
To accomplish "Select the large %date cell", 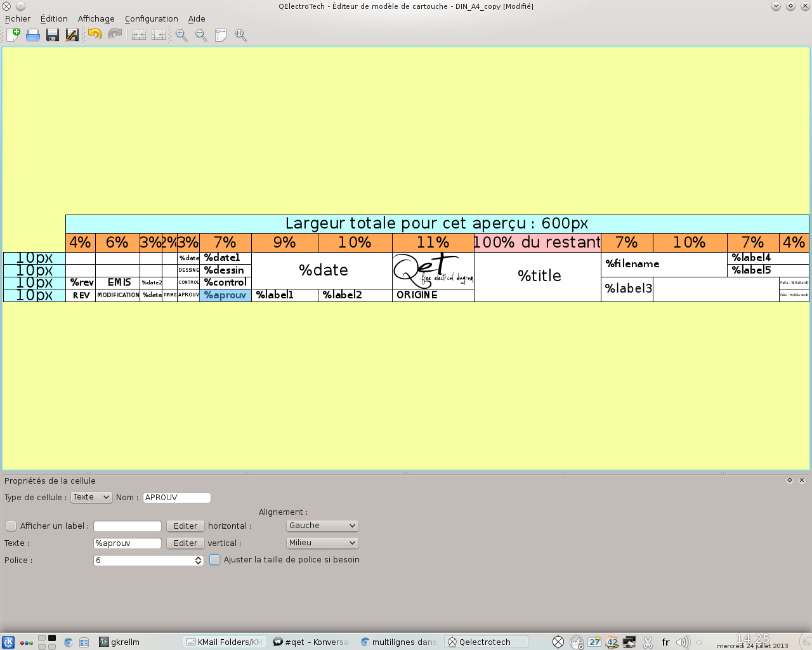I will (322, 270).
